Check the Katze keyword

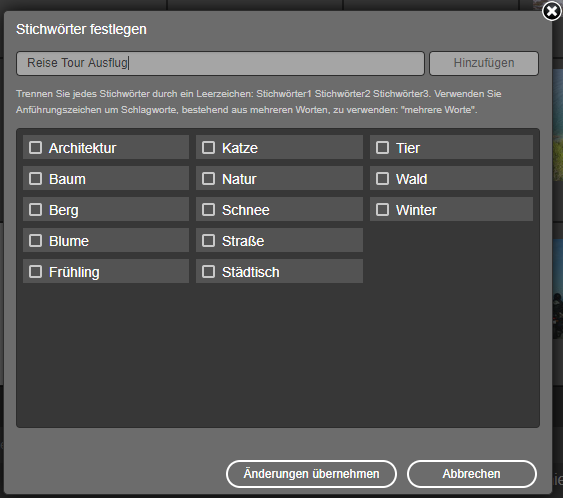coord(209,148)
